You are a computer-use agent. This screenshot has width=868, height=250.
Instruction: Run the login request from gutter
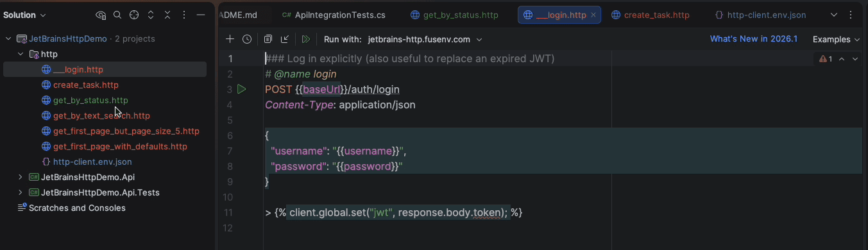[x=241, y=89]
